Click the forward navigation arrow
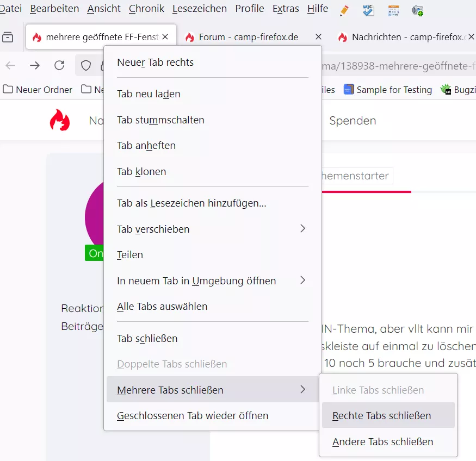476x461 pixels. 35,65
